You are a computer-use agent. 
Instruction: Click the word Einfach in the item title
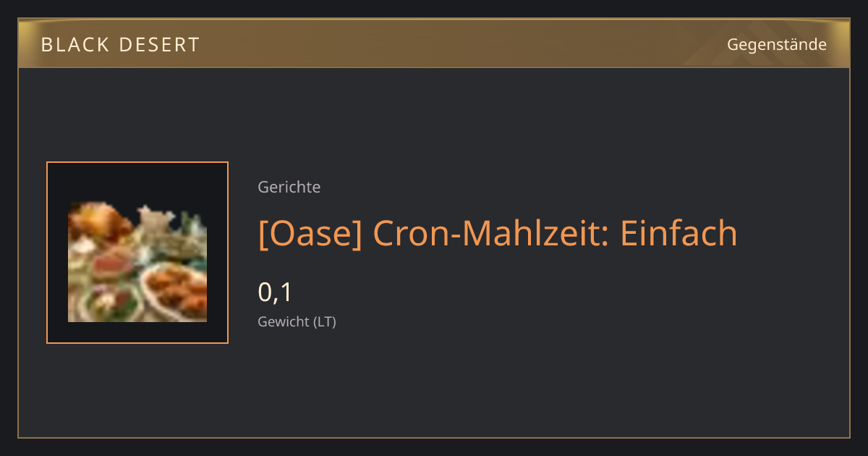(x=678, y=233)
